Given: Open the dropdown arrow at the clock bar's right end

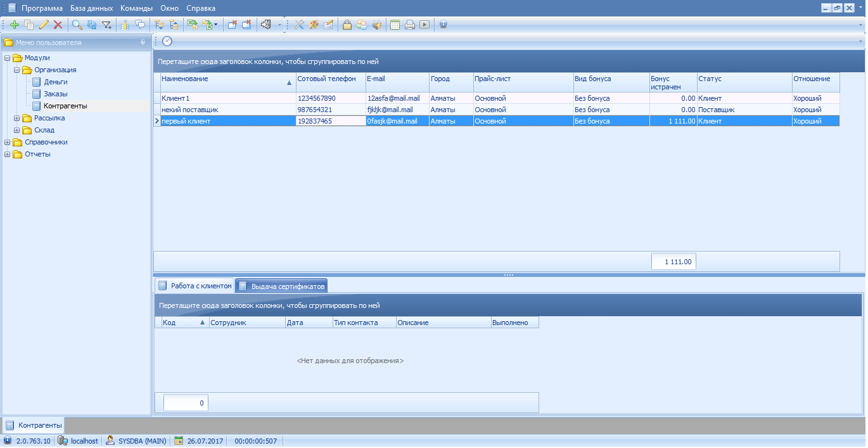Looking at the screenshot, I should click(x=860, y=41).
